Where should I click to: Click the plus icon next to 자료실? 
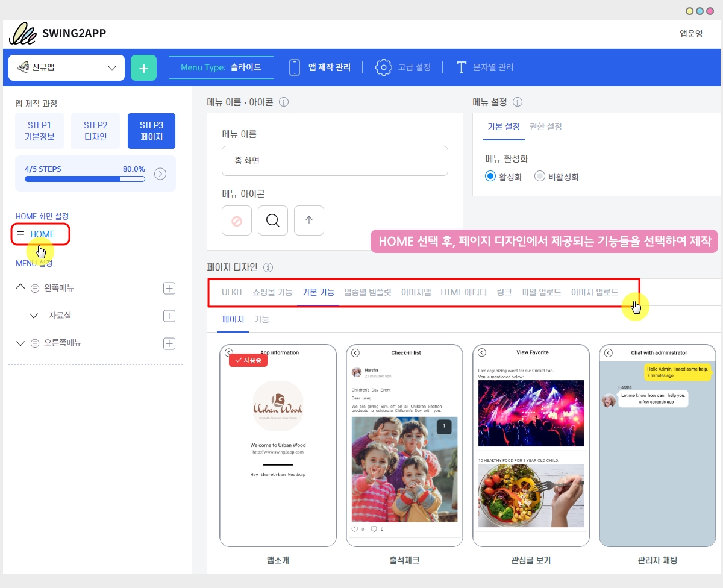[x=169, y=316]
